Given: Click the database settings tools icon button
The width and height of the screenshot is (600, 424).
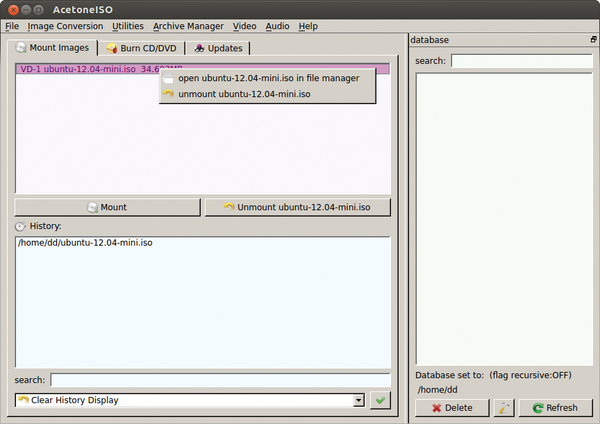Looking at the screenshot, I should click(x=504, y=408).
